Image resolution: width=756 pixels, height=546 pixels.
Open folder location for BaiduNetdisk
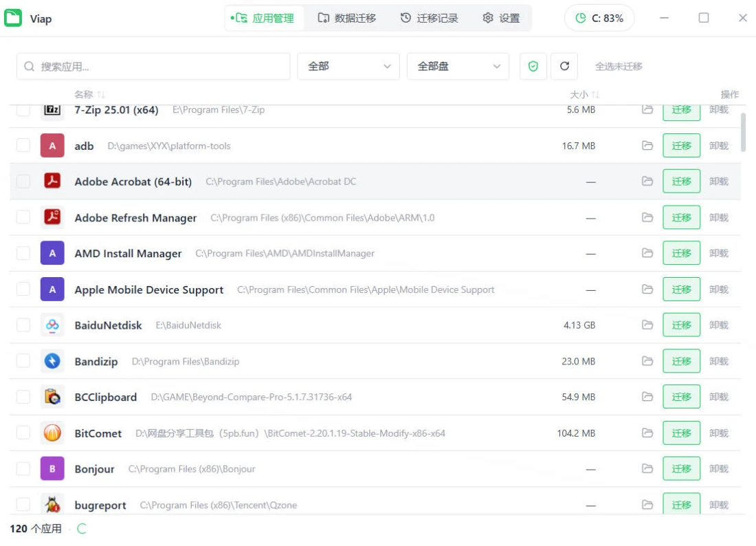(647, 325)
